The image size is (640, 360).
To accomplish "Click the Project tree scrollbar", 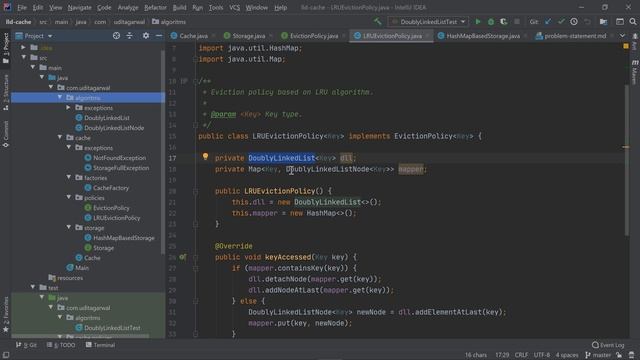I will 163,151.
